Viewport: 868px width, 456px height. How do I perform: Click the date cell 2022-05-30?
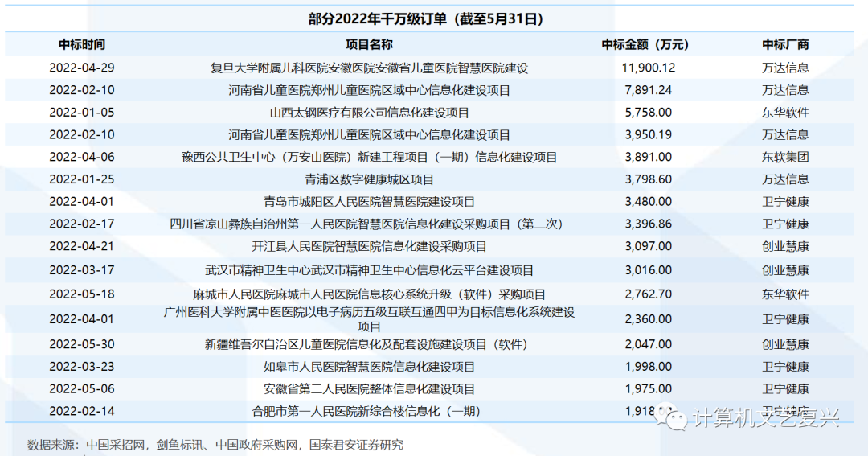[82, 344]
